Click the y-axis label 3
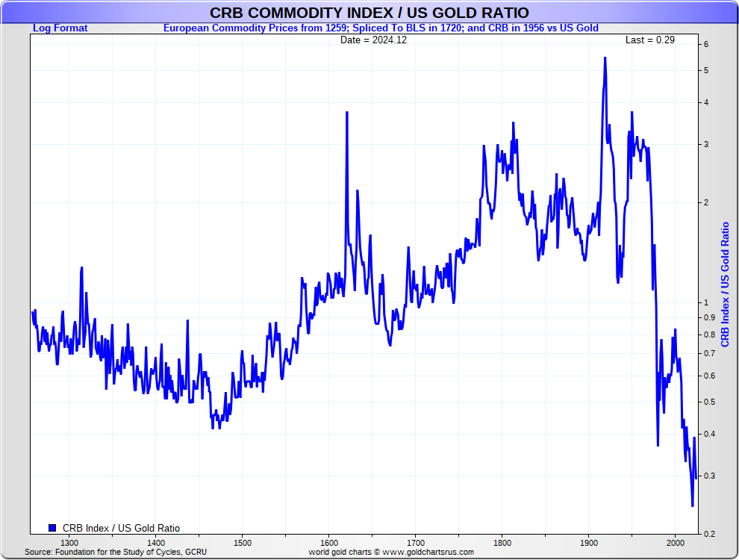 (x=706, y=145)
